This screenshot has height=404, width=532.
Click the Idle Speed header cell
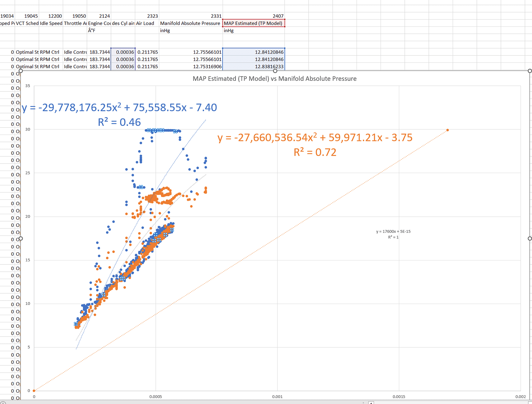point(51,23)
